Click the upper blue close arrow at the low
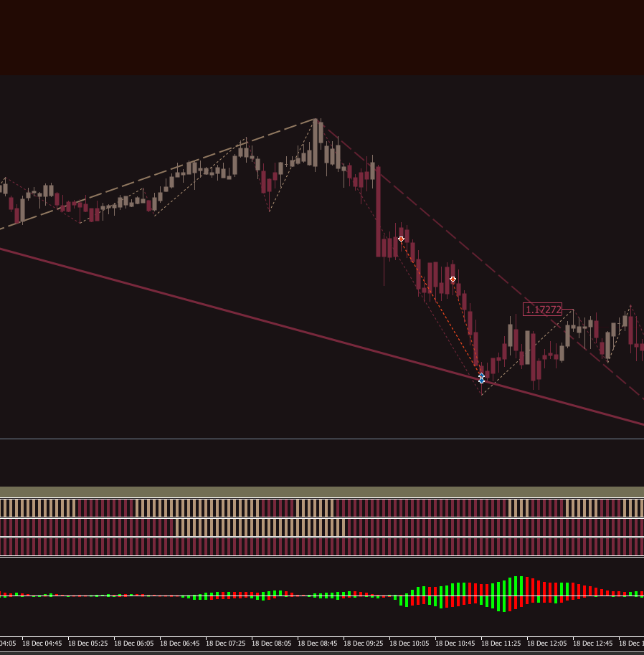The width and height of the screenshot is (644, 655). [x=481, y=376]
